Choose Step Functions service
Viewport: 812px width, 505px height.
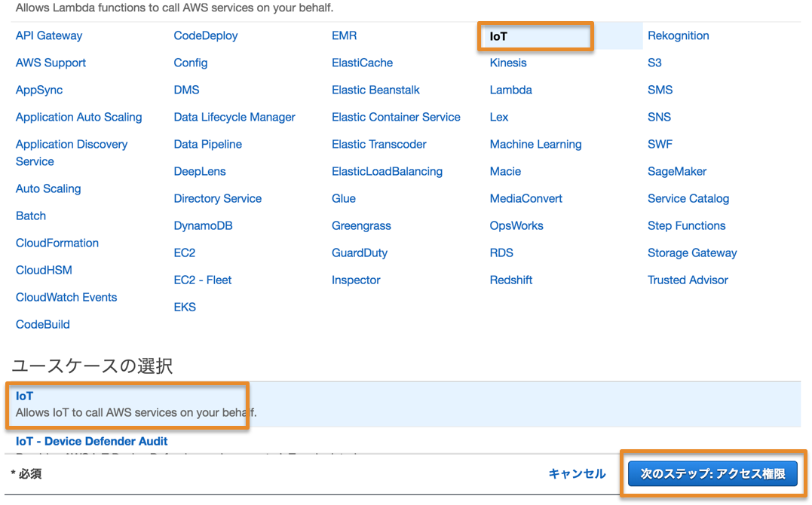(x=686, y=226)
